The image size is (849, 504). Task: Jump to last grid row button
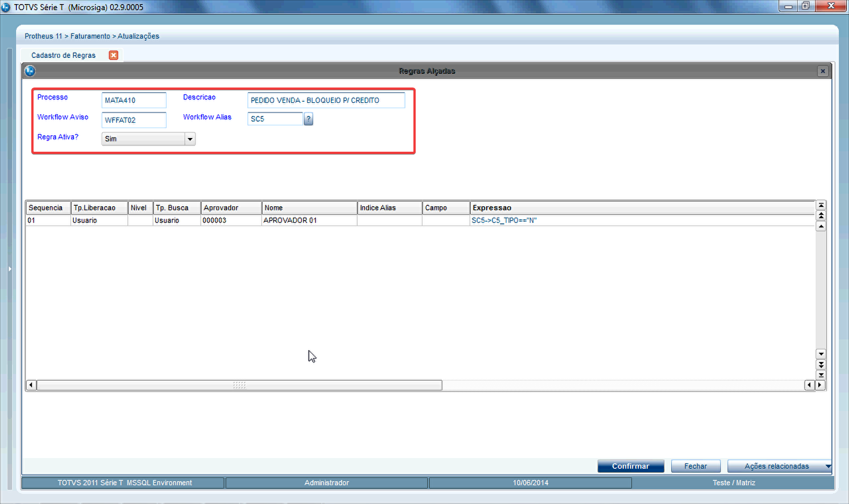821,375
